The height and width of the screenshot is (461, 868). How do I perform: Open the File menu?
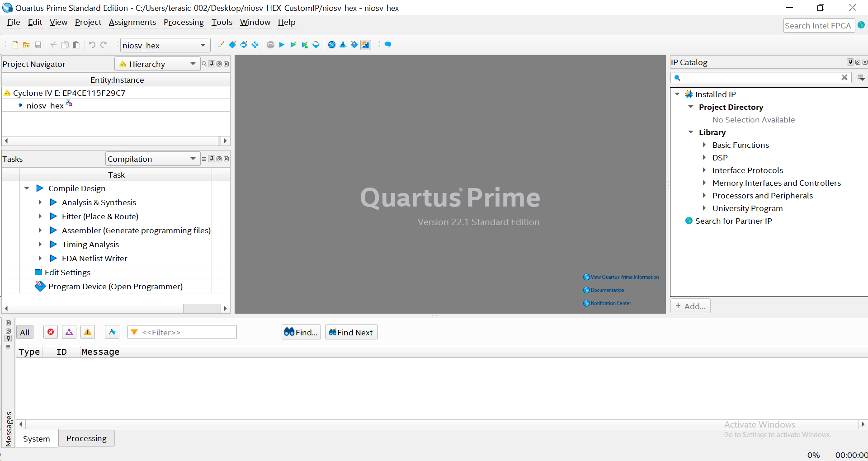[x=14, y=22]
